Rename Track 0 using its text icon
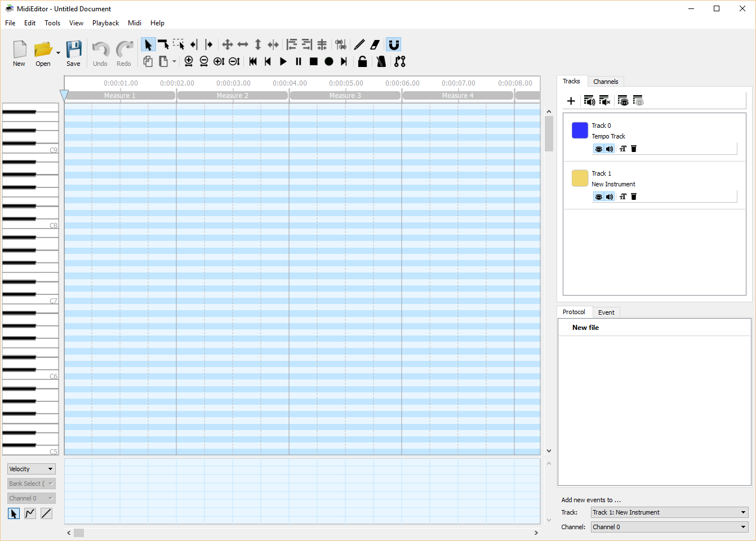Viewport: 756px width, 541px height. [622, 149]
